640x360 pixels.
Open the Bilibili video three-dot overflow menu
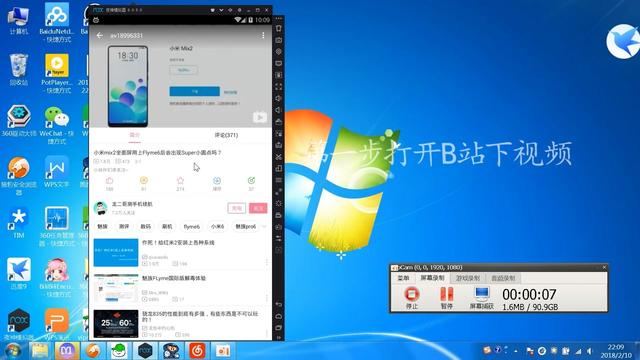[263, 36]
